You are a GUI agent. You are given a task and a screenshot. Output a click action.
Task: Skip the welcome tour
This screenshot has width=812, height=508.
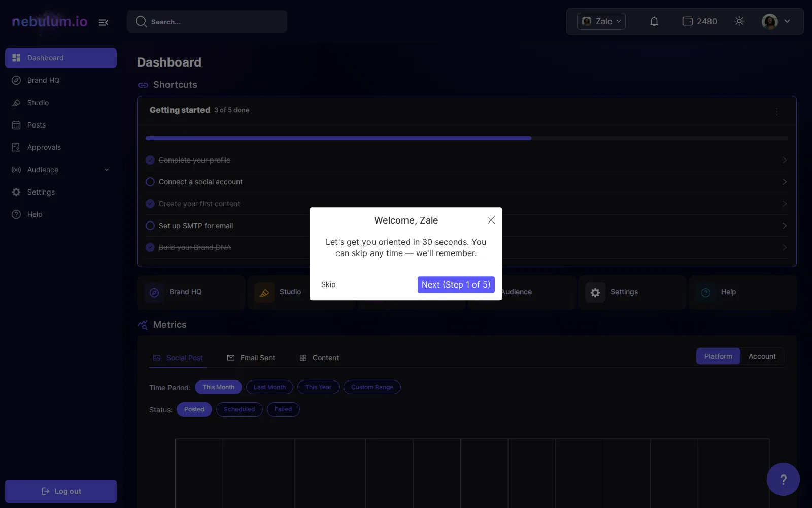pos(328,284)
